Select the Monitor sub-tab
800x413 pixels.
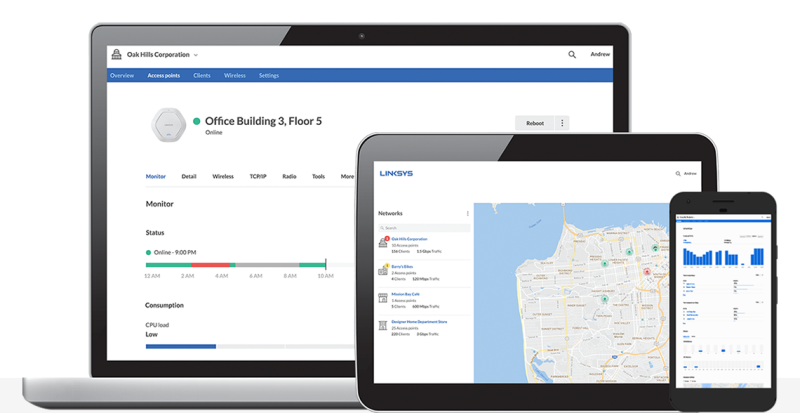click(156, 177)
